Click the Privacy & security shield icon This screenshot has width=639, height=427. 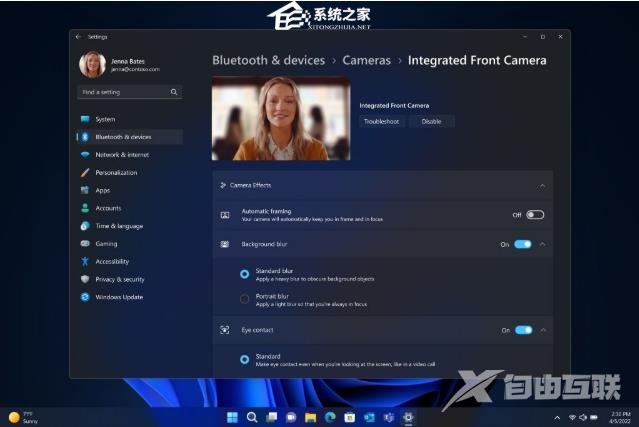(x=85, y=279)
